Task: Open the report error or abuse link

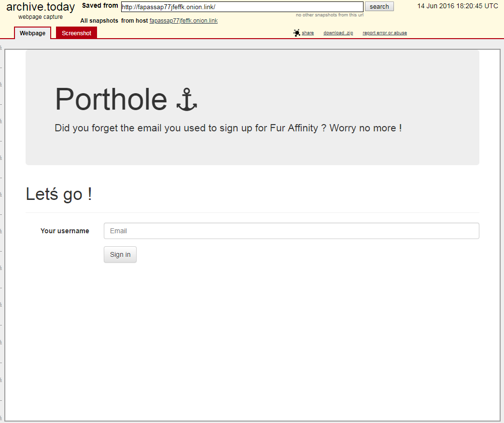Action: tap(385, 33)
